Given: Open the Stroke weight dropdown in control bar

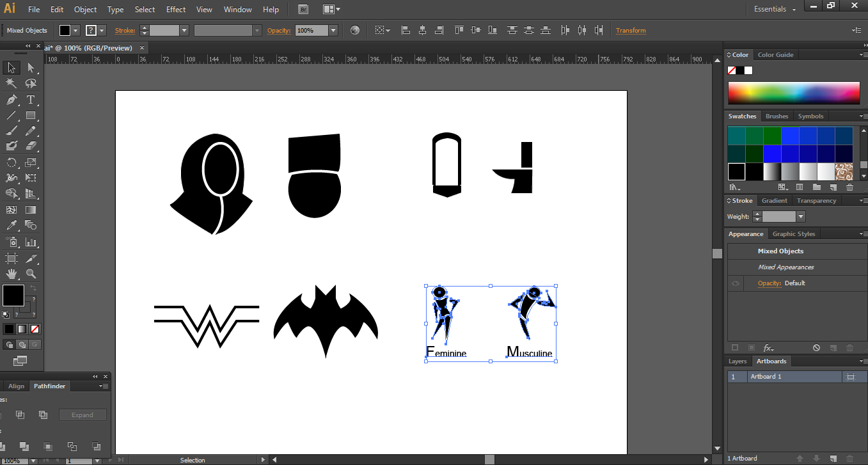Looking at the screenshot, I should point(184,30).
